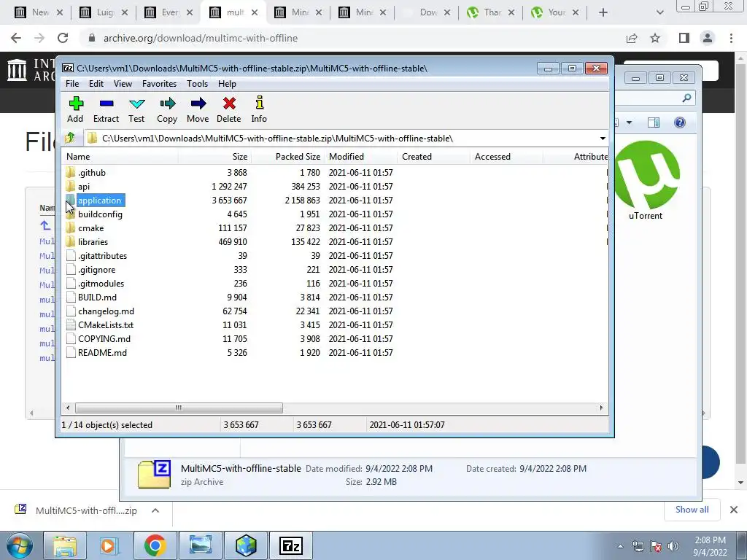Select the BUILD.md file
This screenshot has height=560, width=747.
point(97,297)
